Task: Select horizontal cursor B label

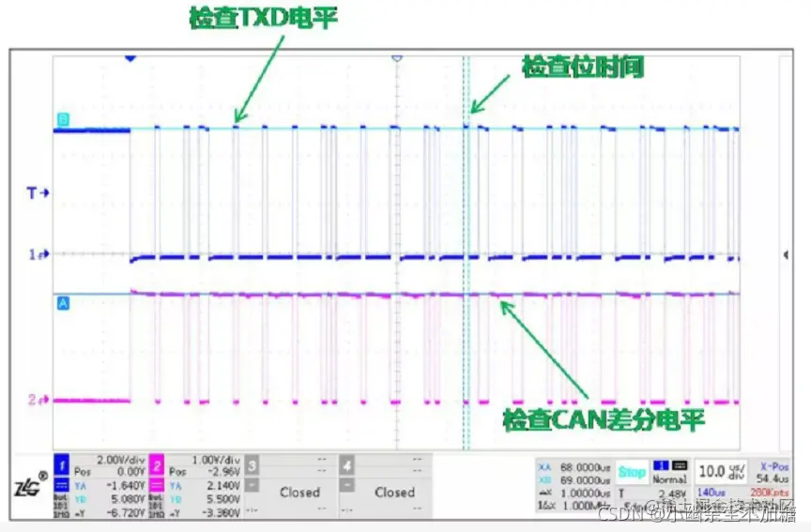Action: 63,120
